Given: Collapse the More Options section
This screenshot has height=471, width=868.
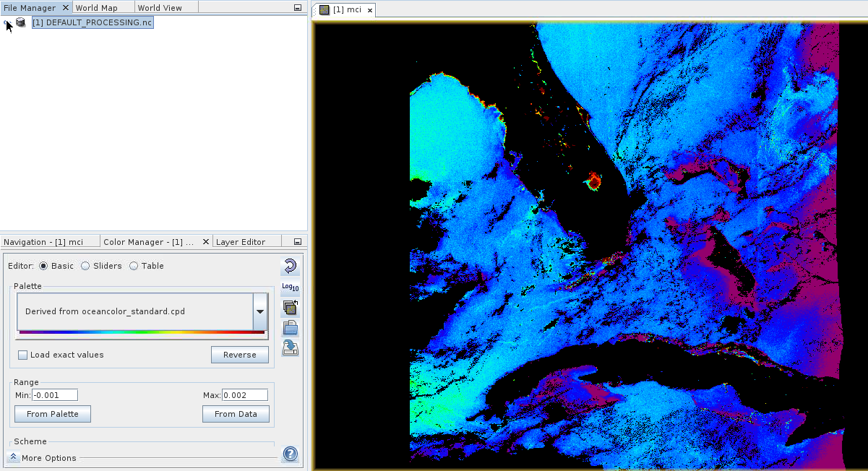Looking at the screenshot, I should (14, 457).
